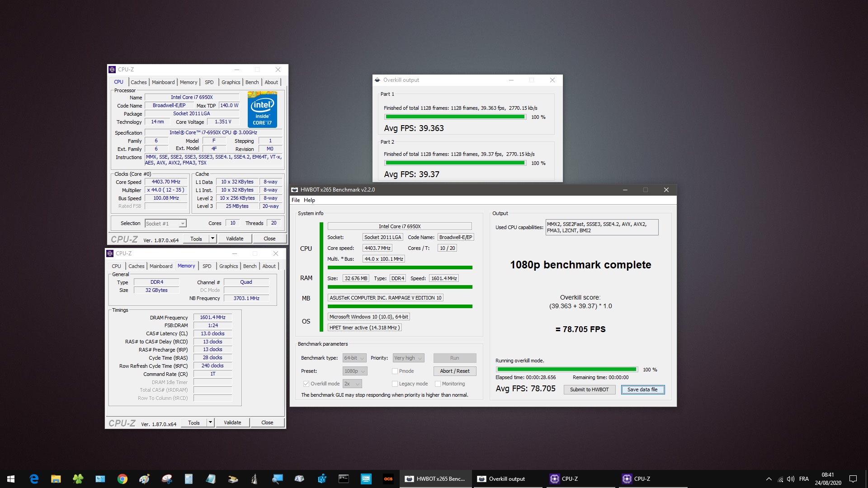Toggle the Monitoring checkbox

click(x=438, y=384)
